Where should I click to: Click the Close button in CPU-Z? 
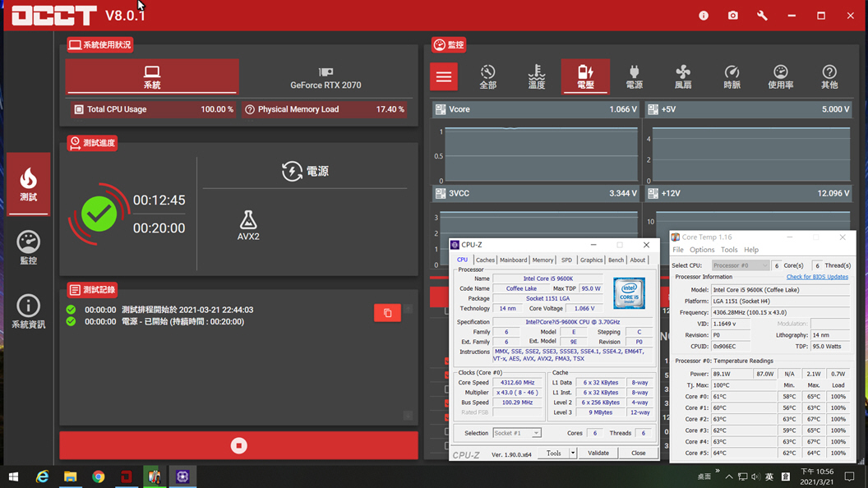tap(639, 453)
